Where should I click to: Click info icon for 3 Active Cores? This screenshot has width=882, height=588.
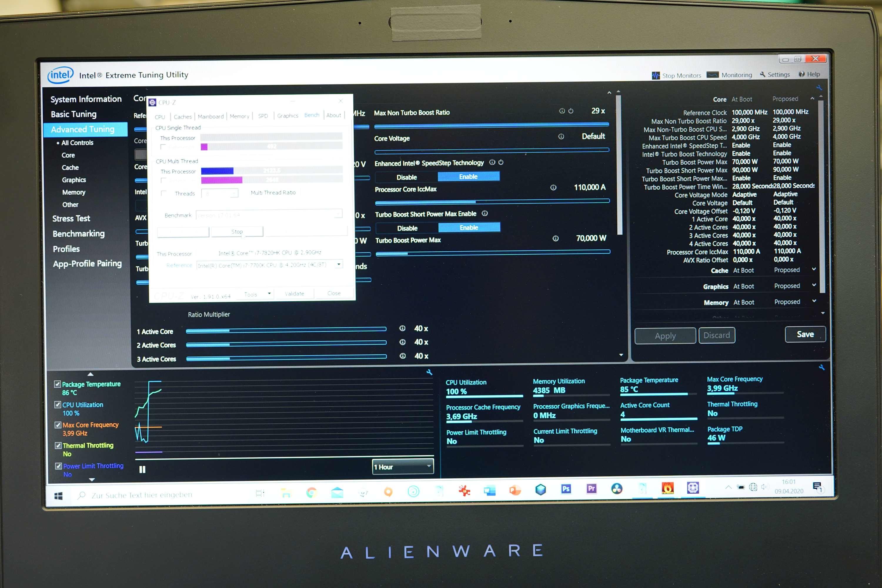pos(402,356)
